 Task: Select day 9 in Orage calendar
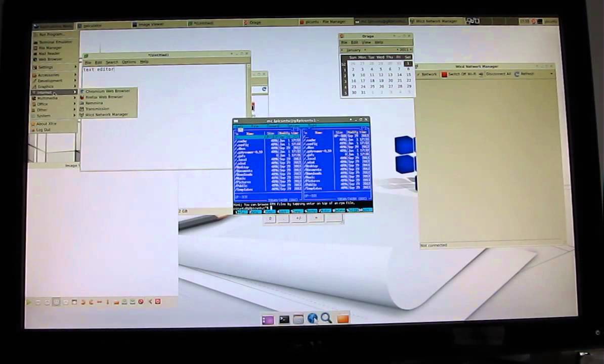[354, 75]
